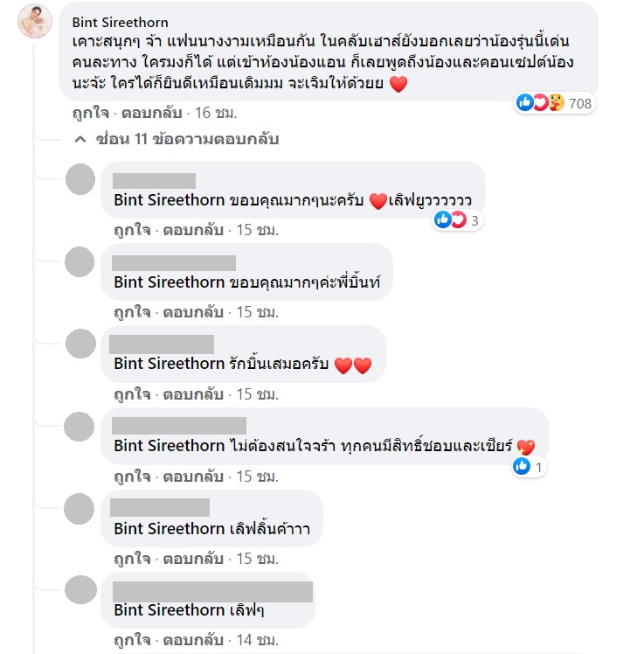Click avatar beside 'เลิฟลิ้นค้าาา' reply
The width and height of the screenshot is (644, 654).
80,509
